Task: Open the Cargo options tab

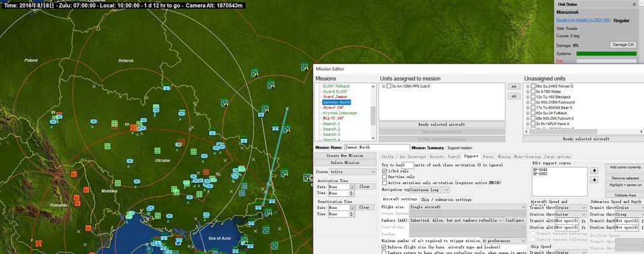Action: pos(558,157)
